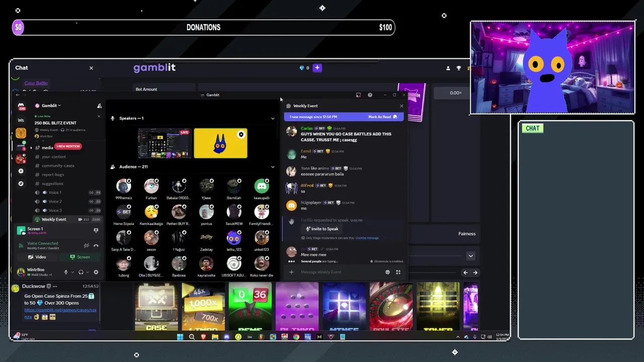Viewport: 644px width, 362px height.
Task: Collapse the Speakers section
Action: click(273, 119)
